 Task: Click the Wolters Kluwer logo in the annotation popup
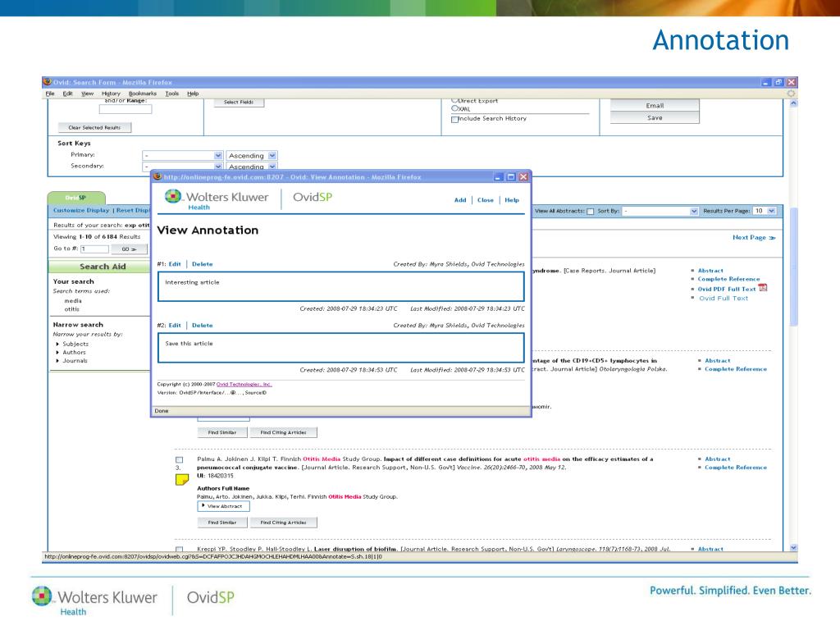click(216, 199)
